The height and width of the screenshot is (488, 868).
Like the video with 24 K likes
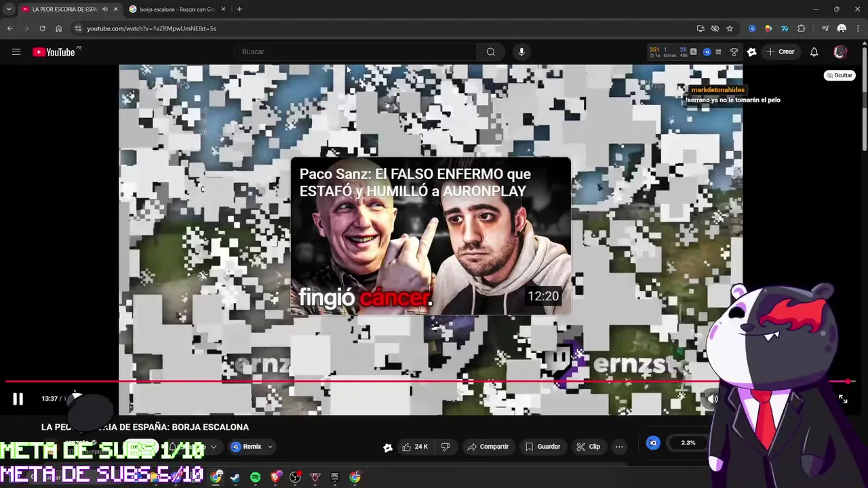click(414, 447)
